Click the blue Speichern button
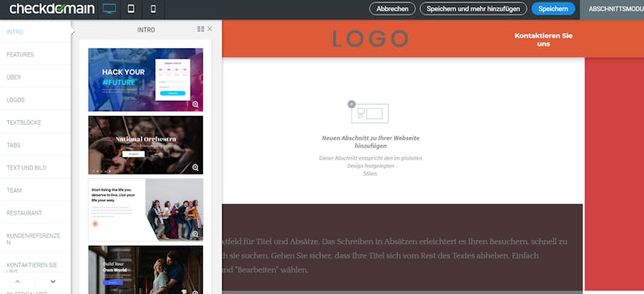Viewport: 644px width, 294px height. (553, 9)
